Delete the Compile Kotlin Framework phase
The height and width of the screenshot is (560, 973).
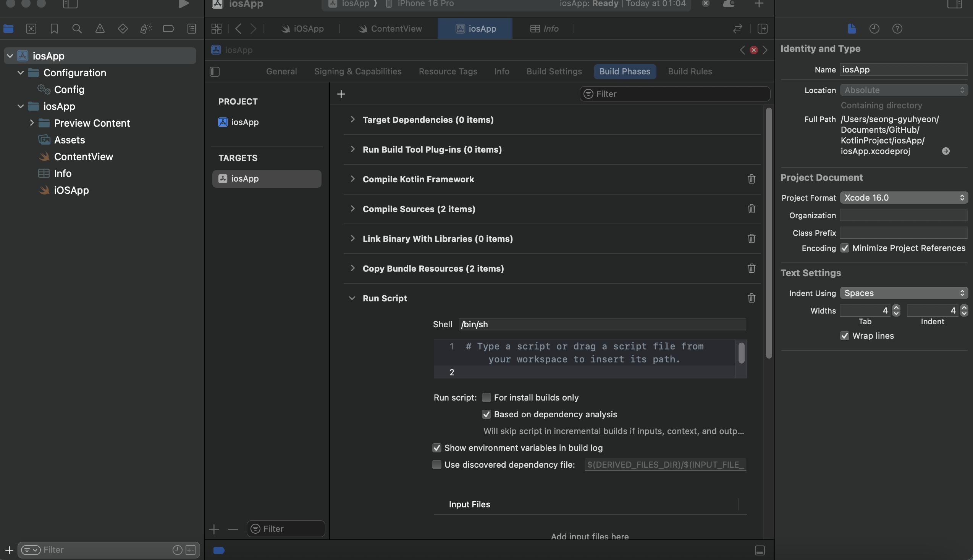(x=751, y=179)
